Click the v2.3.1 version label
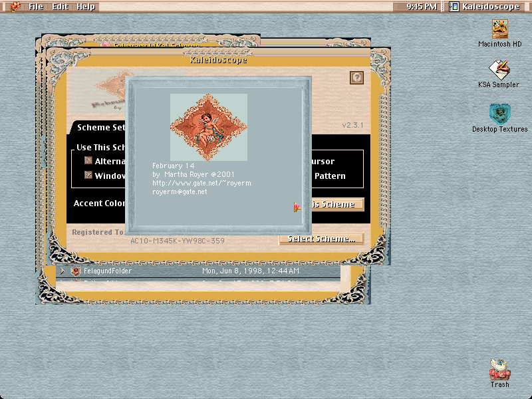 (x=352, y=125)
